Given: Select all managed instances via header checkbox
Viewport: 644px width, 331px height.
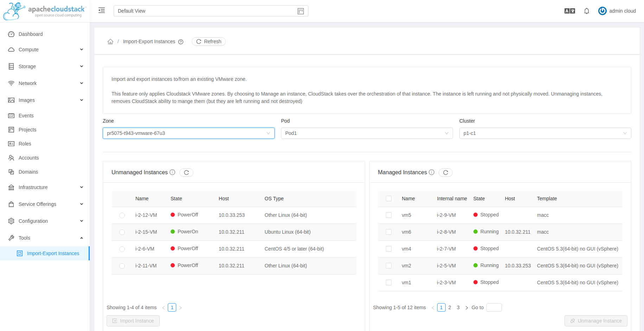Looking at the screenshot, I should (x=389, y=199).
